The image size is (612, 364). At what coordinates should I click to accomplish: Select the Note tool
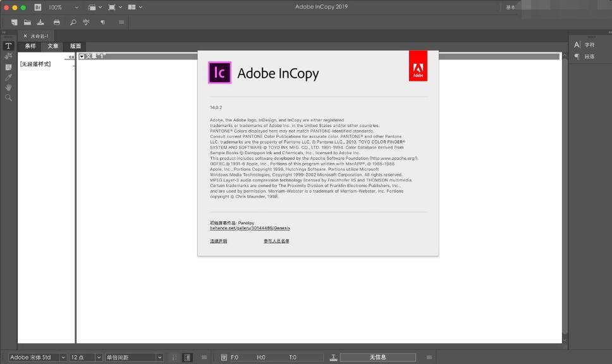point(8,67)
